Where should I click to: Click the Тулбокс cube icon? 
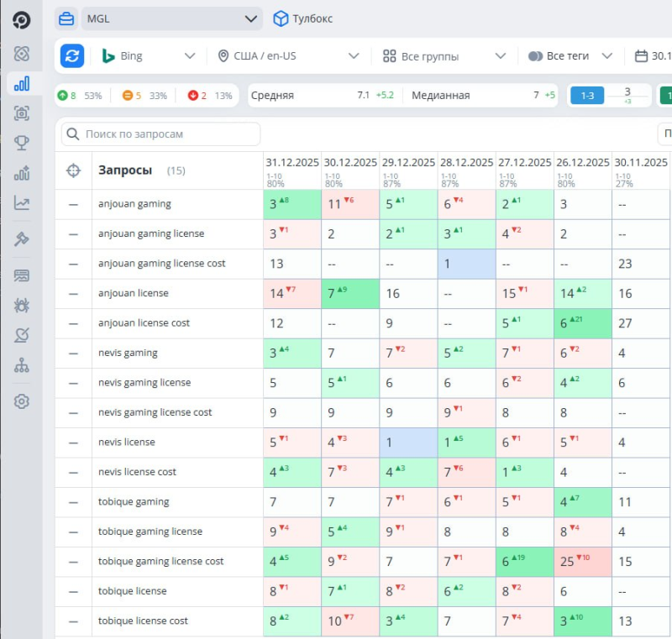281,18
